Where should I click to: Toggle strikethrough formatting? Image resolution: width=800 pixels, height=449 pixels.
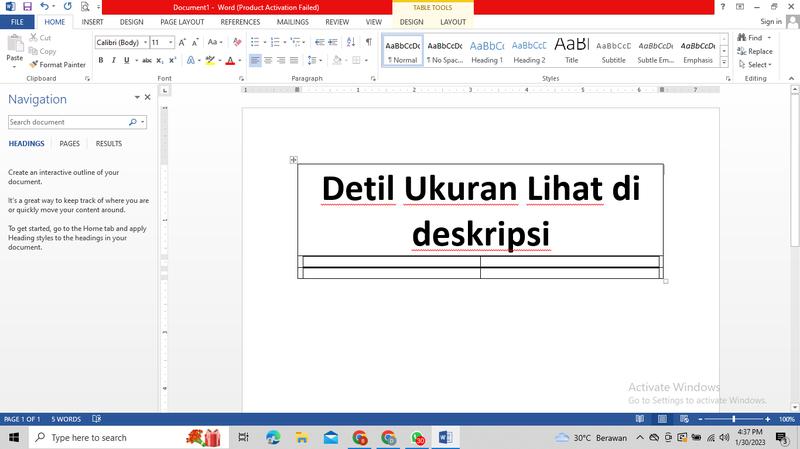(x=147, y=60)
